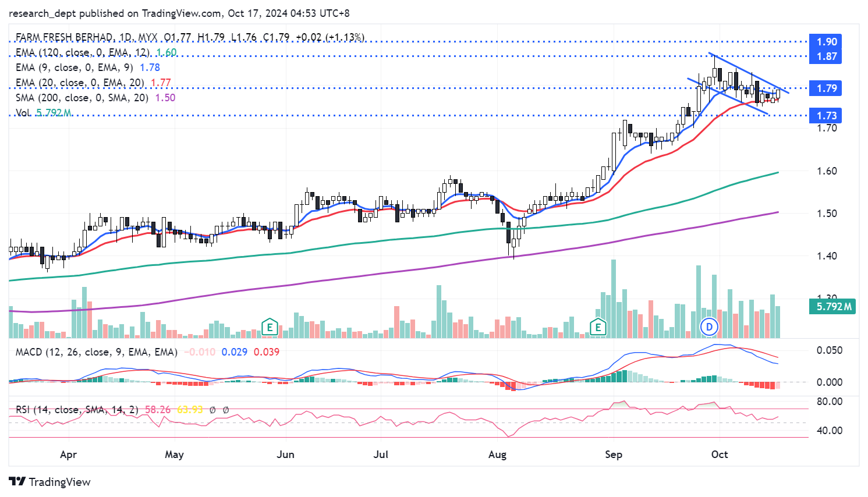Viewport: 868px width, 497px height.
Task: Select the FARM FRESH BERHAD symbol title
Action: pos(64,37)
